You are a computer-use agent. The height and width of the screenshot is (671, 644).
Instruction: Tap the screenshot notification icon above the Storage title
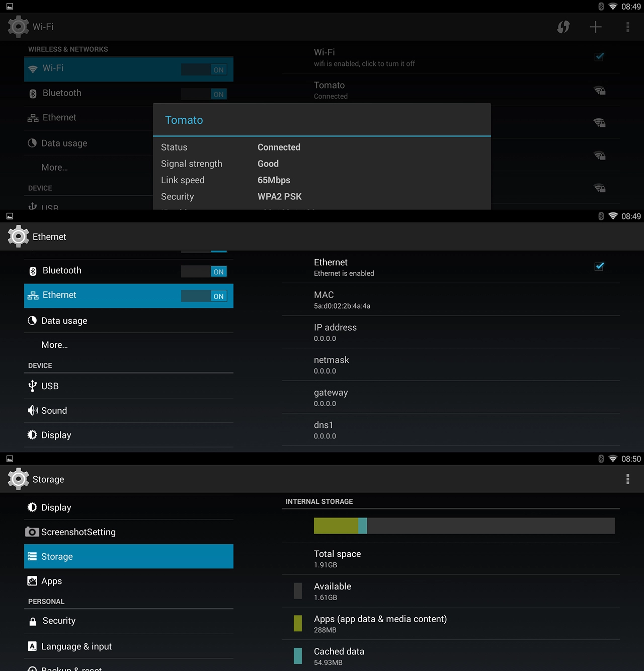pos(10,459)
